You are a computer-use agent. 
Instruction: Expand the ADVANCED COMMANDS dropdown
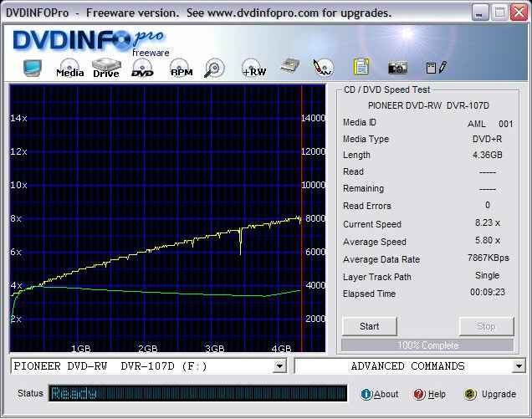click(519, 366)
